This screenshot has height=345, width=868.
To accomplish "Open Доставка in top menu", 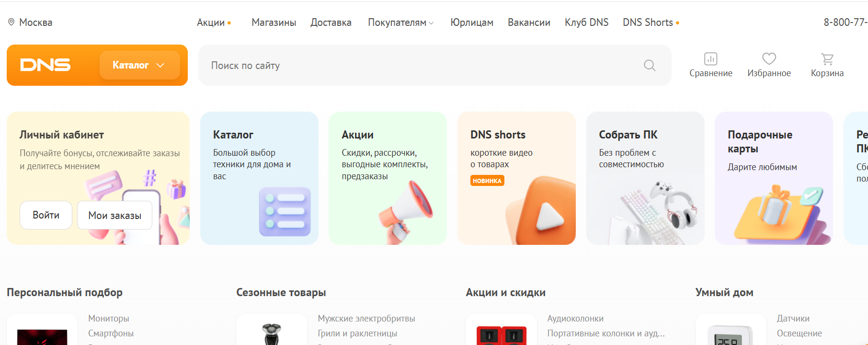I will (331, 23).
